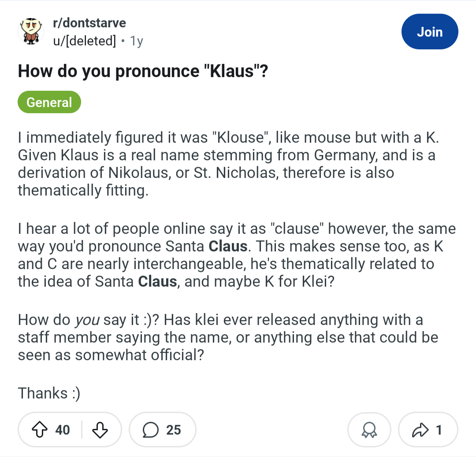Screen dimensions: 476x457
Task: Open the r/dontstarve community avatar
Action: [x=31, y=32]
